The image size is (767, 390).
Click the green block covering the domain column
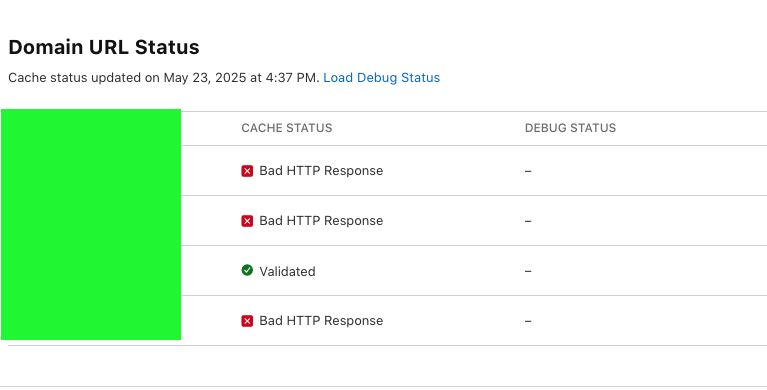click(x=91, y=225)
